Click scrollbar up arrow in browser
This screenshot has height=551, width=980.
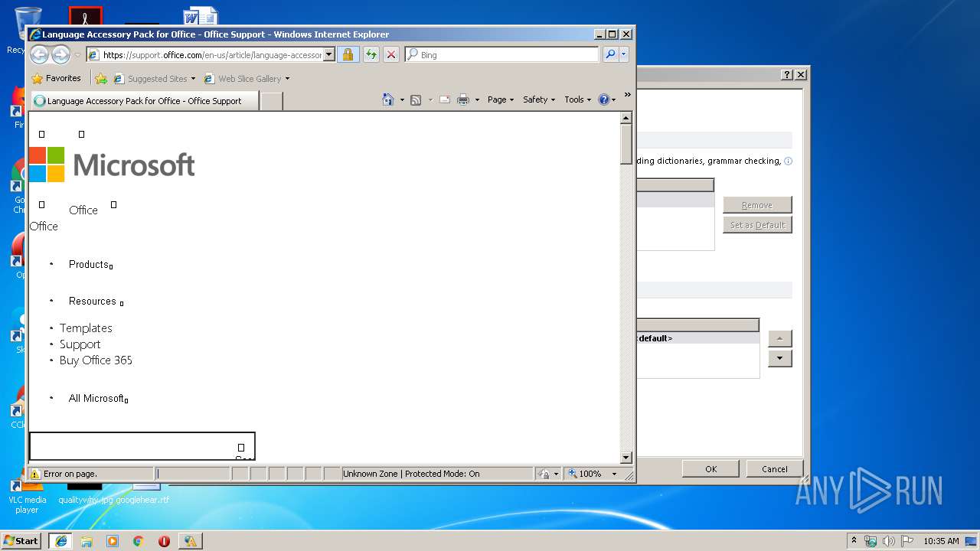(x=626, y=118)
